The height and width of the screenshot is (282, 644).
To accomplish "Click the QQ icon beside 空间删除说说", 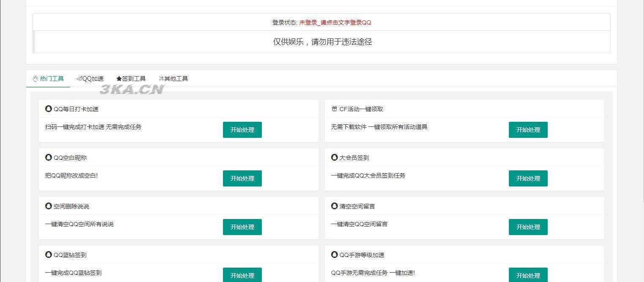I will (48, 206).
